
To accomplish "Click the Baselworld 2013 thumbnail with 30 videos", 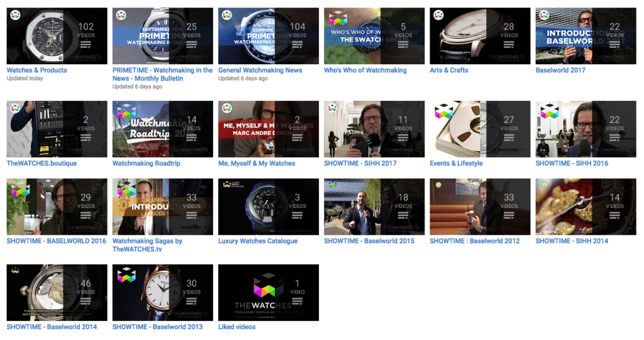I will click(x=163, y=293).
